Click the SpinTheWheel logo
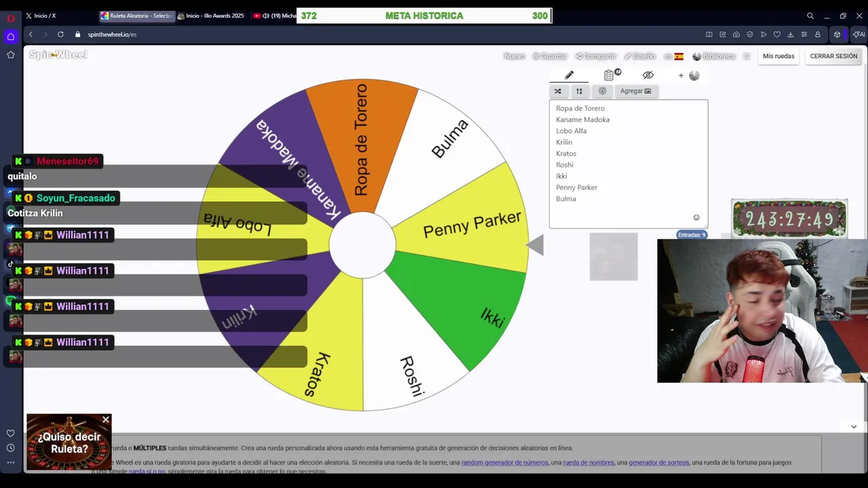 (58, 54)
